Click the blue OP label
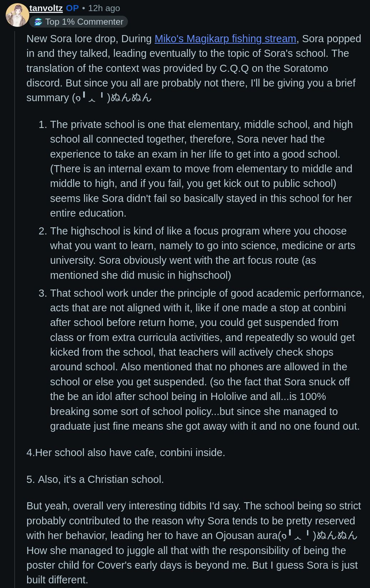This screenshot has width=370, height=588. pos(72,8)
